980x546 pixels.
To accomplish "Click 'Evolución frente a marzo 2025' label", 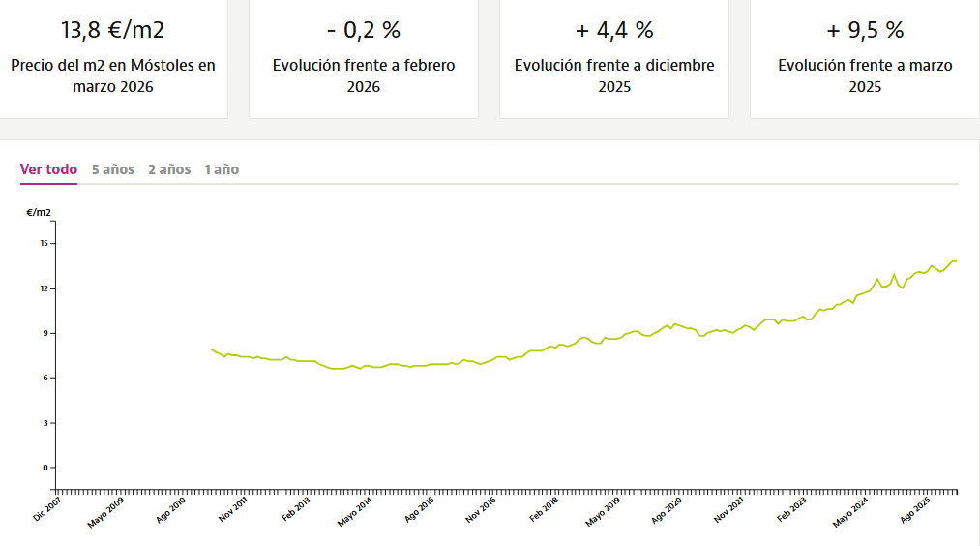I will [x=865, y=76].
